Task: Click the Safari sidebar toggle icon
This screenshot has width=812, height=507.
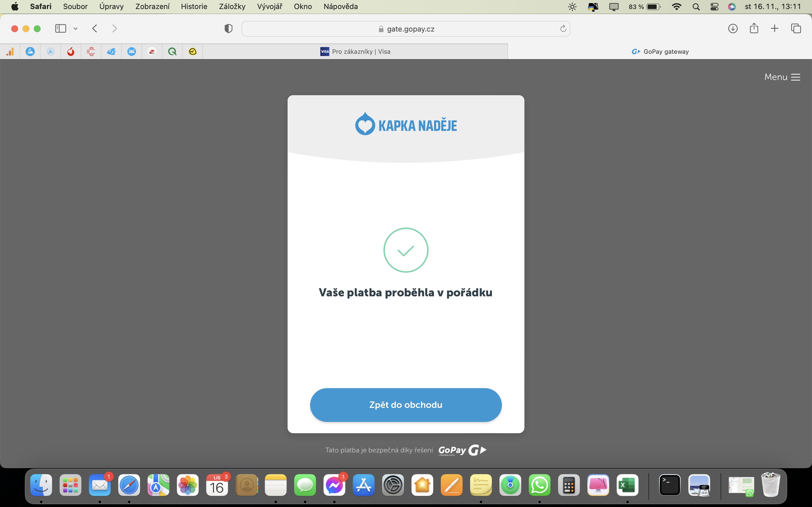Action: point(60,28)
